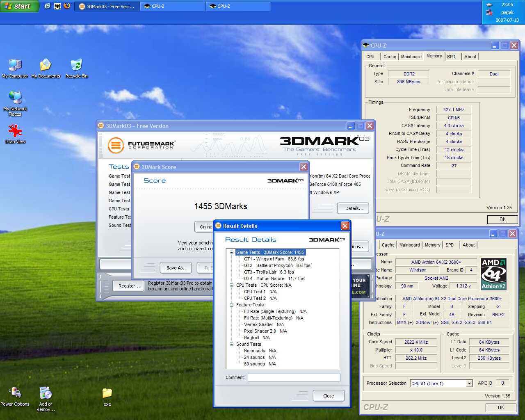Open CPU tab in upper CPU-Z window
This screenshot has height=420, width=525.
370,57
